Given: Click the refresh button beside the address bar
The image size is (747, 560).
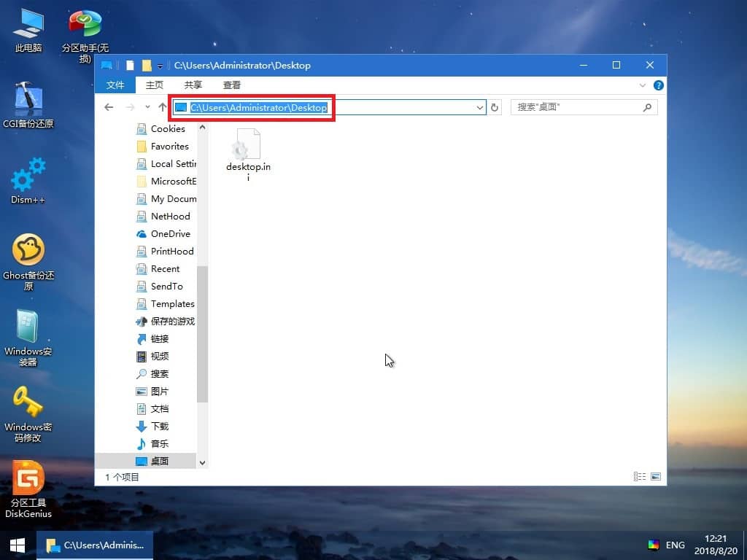Looking at the screenshot, I should click(495, 107).
